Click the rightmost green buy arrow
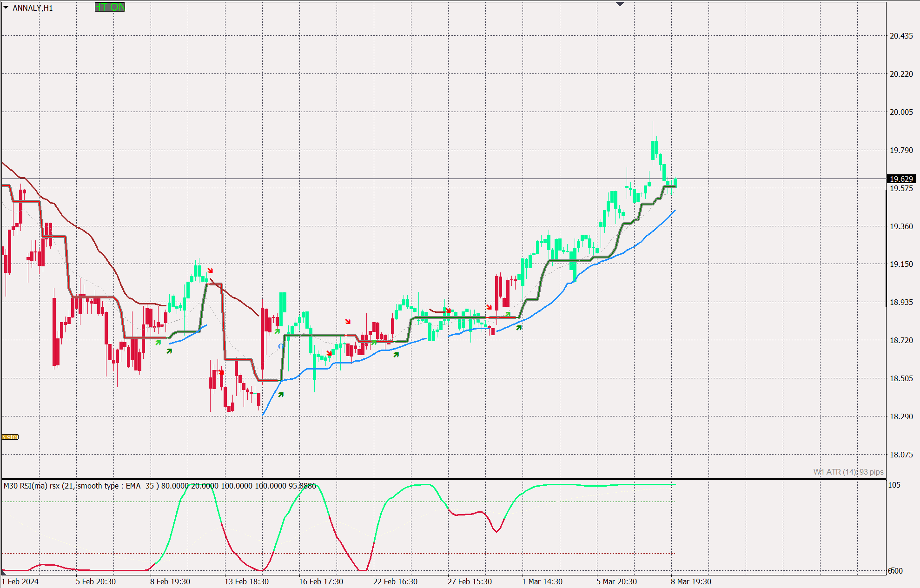 click(x=519, y=328)
